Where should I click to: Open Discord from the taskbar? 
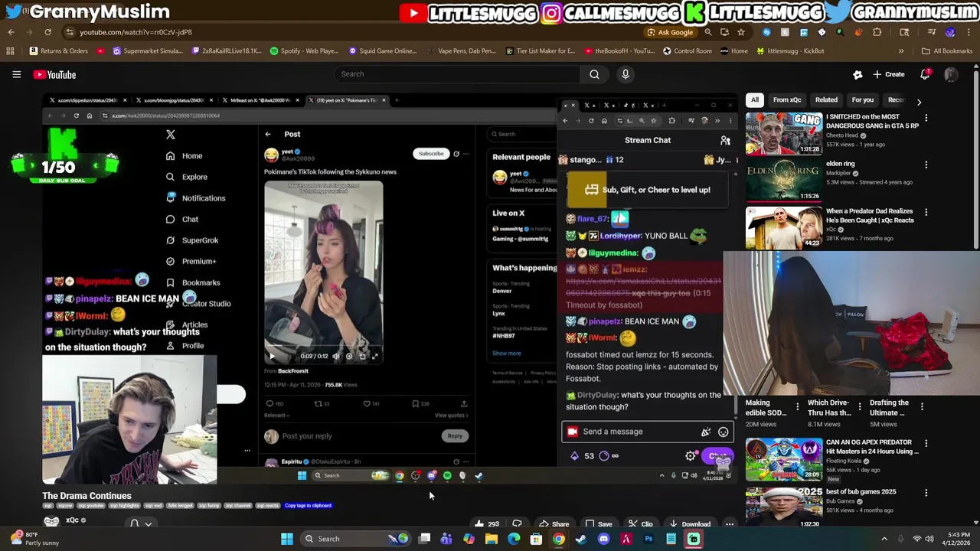click(603, 539)
